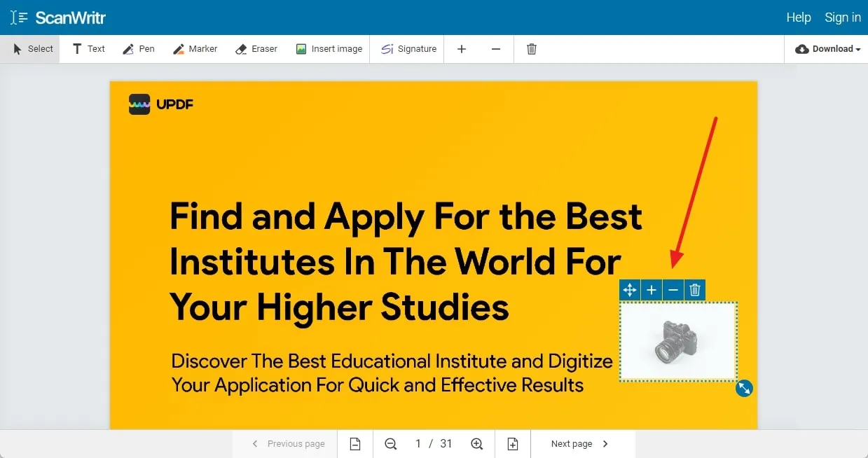Shrink camera image with its minus button

tap(673, 290)
